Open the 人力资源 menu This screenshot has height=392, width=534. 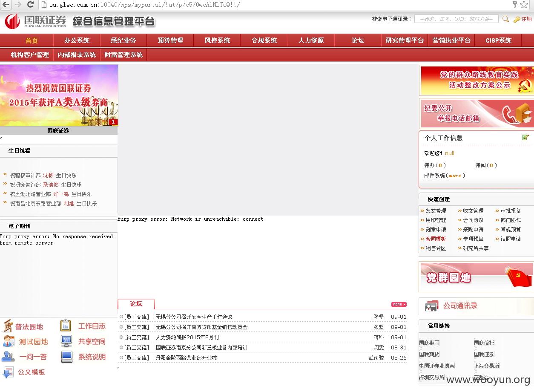pyautogui.click(x=311, y=40)
